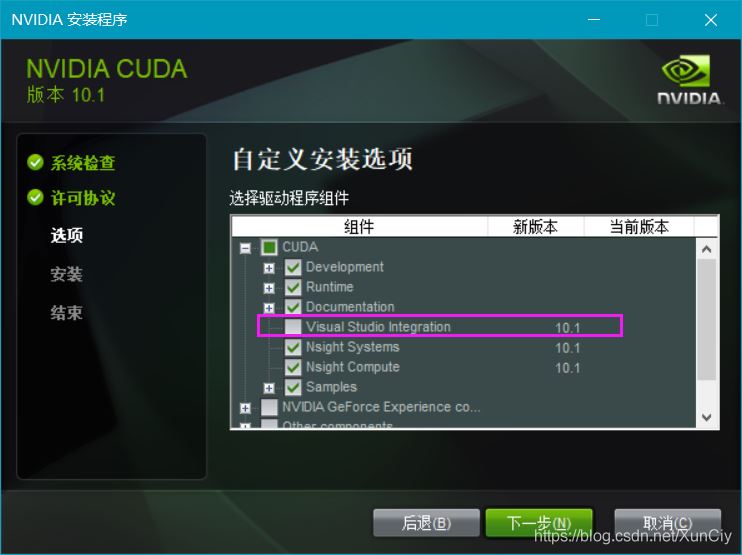Uncheck the Nsight Systems checkbox
Viewport: 742px width, 555px height.
pyautogui.click(x=293, y=347)
